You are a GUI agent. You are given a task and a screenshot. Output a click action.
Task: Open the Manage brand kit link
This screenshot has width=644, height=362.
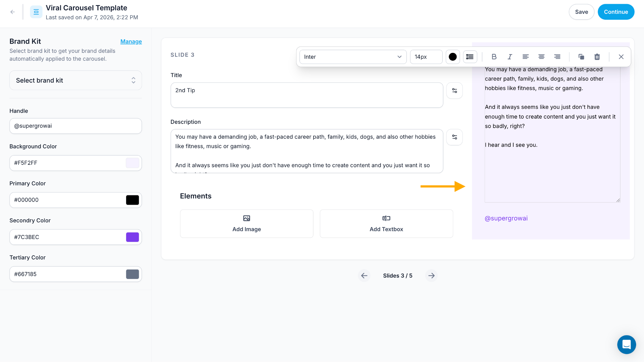point(131,42)
